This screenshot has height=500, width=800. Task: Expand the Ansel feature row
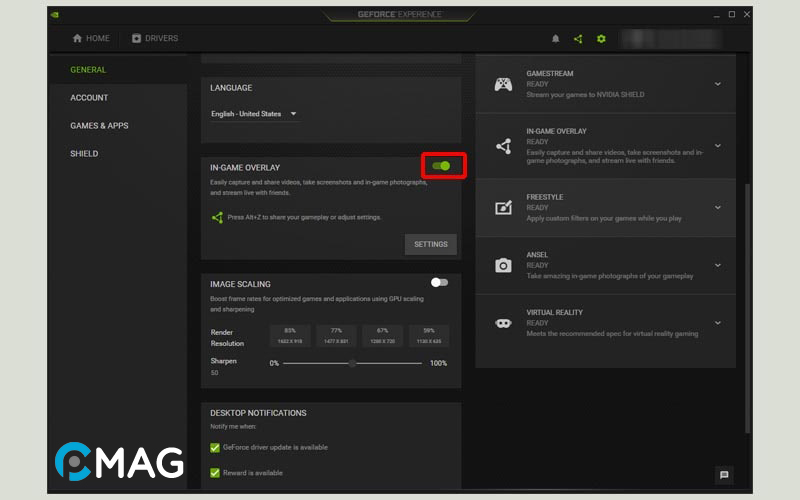coord(717,265)
